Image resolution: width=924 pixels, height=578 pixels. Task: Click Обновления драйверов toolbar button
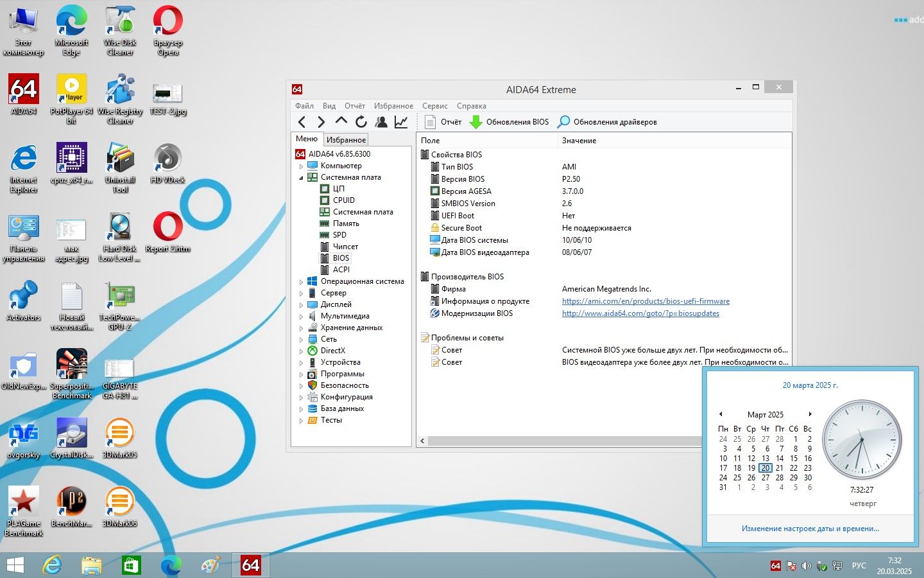click(x=607, y=122)
